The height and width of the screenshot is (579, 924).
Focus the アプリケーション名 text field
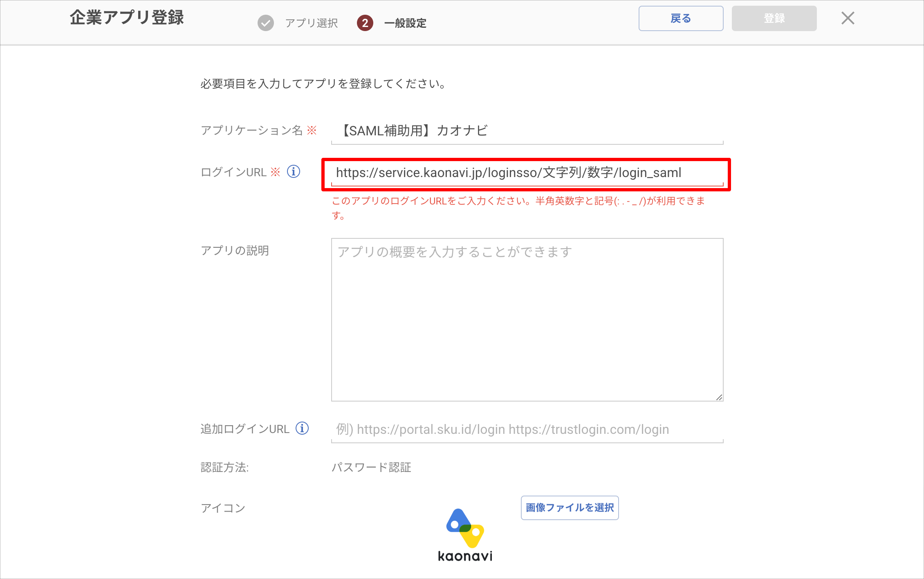pos(527,131)
